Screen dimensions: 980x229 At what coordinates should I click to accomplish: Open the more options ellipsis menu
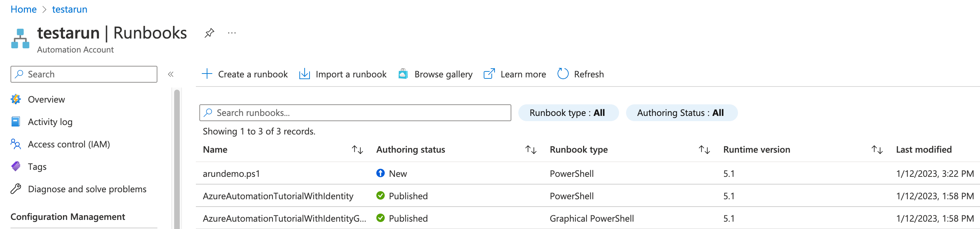232,33
